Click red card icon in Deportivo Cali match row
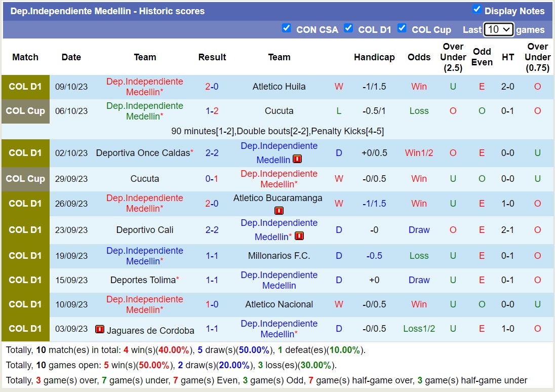This screenshot has height=392, width=555. point(299,236)
